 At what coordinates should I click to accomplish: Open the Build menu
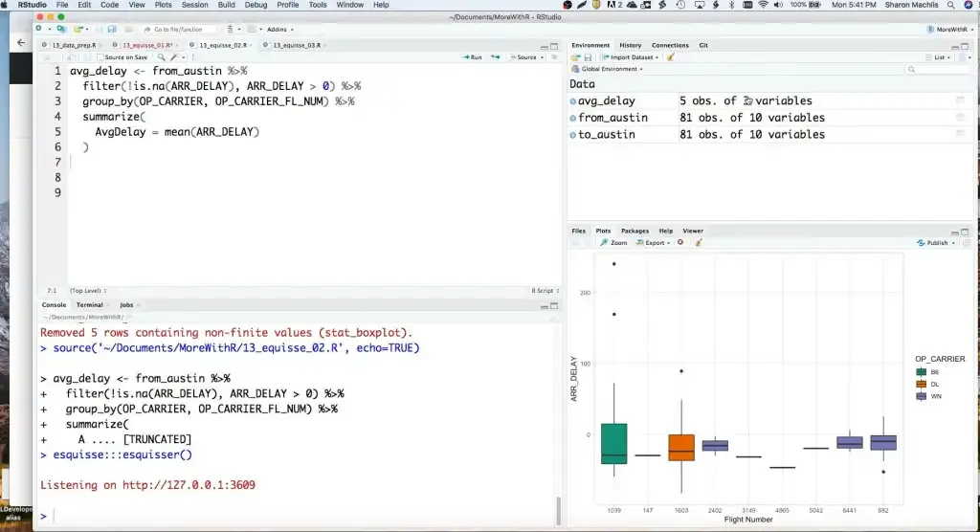pos(226,5)
